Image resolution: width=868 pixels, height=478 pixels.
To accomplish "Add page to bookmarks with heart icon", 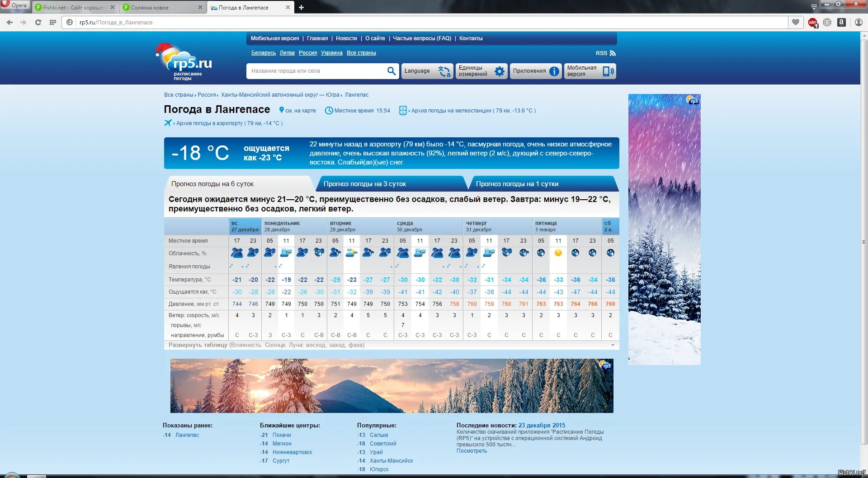I will pos(796,22).
